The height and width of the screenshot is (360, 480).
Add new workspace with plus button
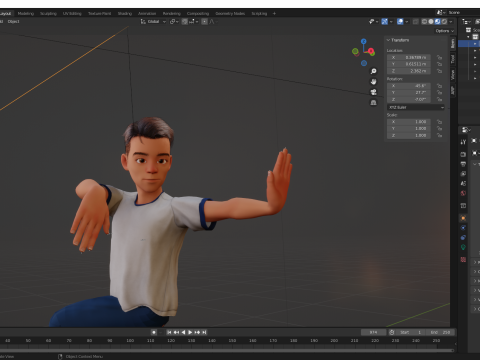[274, 14]
